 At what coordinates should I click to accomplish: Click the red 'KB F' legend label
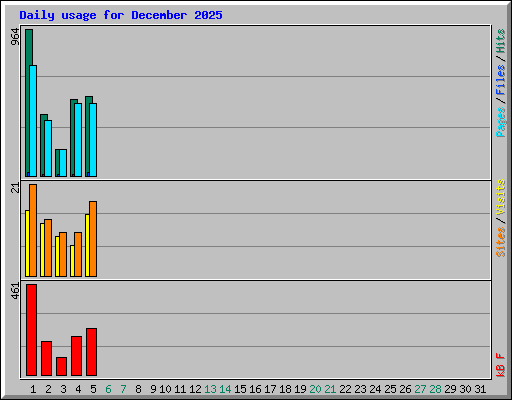(x=500, y=365)
